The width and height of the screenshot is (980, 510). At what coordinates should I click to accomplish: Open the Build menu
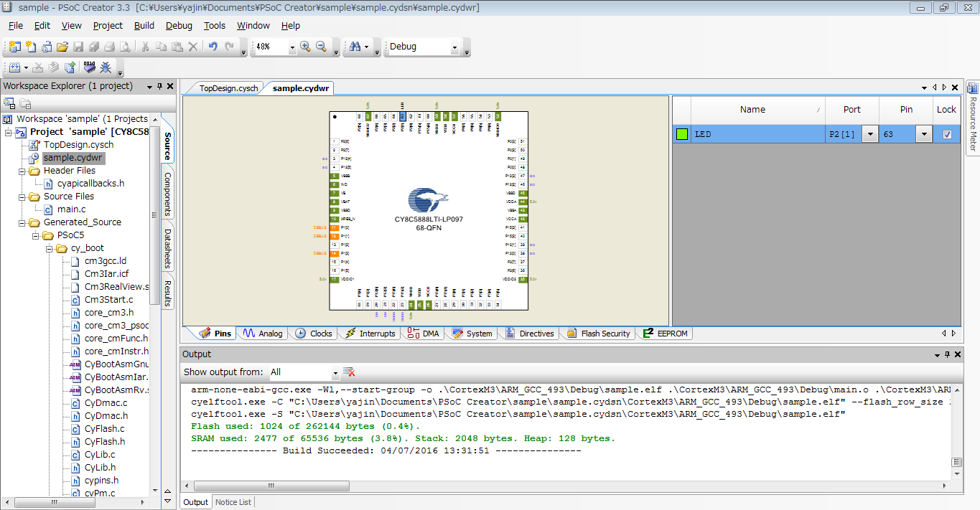click(144, 25)
